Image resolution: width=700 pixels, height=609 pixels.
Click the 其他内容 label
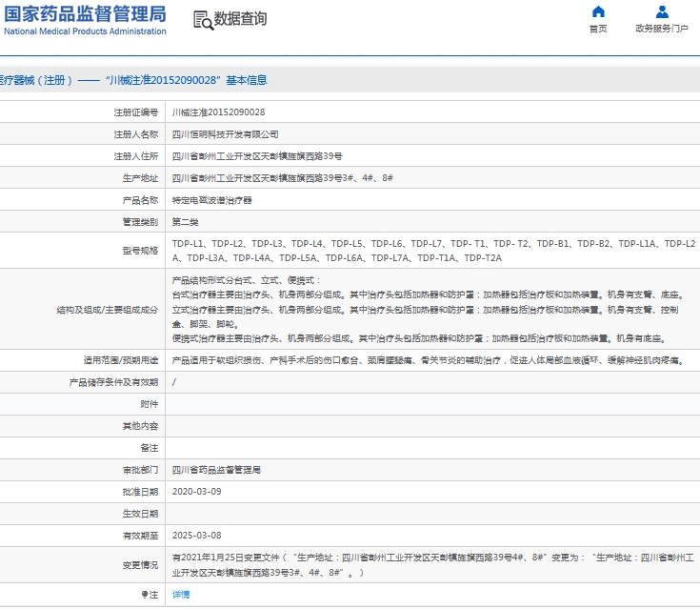click(x=140, y=426)
